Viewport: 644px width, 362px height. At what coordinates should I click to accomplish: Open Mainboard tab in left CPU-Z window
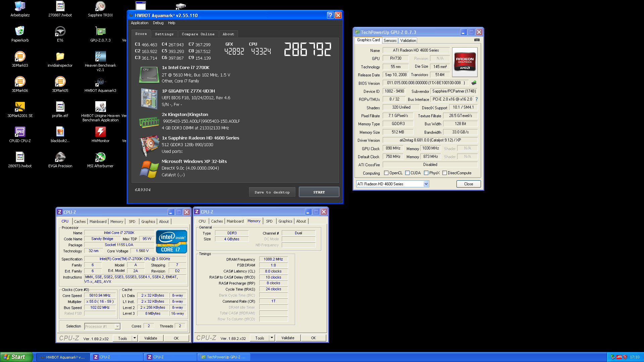(98, 222)
